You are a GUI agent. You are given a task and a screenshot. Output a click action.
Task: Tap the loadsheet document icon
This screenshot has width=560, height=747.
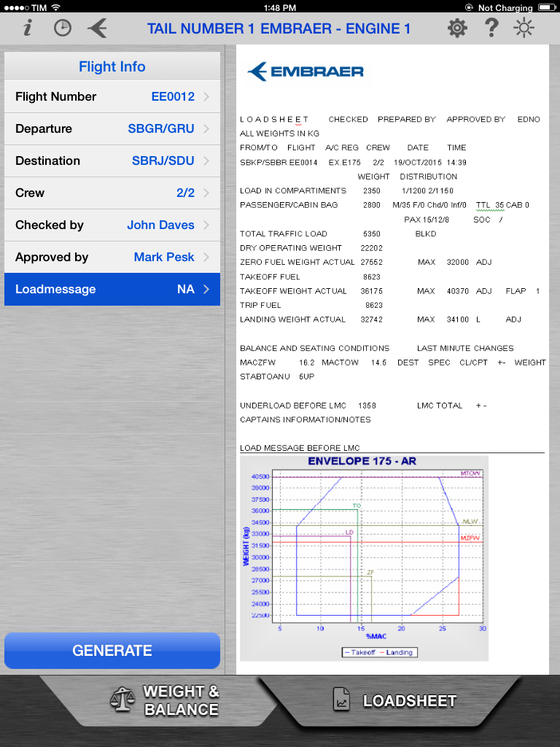click(x=341, y=700)
